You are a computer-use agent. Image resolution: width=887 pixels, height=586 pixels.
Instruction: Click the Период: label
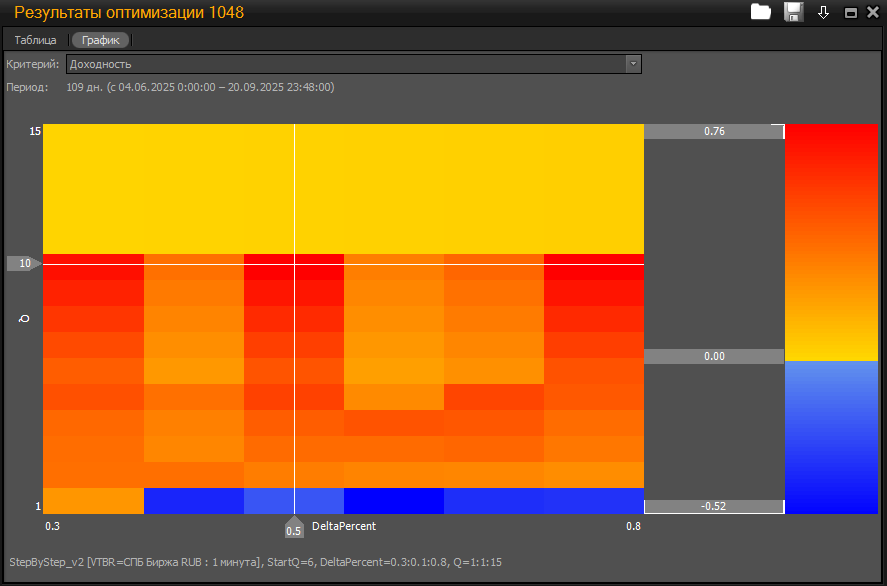(x=27, y=87)
